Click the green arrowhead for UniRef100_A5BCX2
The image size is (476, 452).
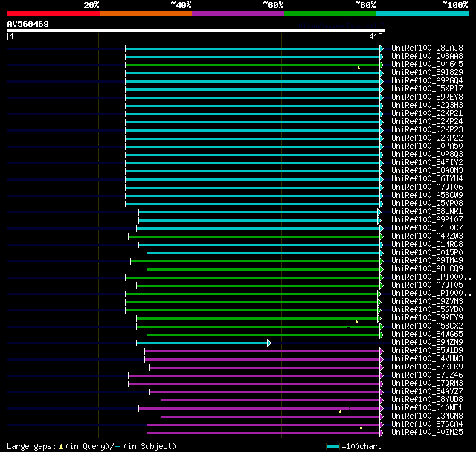click(x=382, y=326)
